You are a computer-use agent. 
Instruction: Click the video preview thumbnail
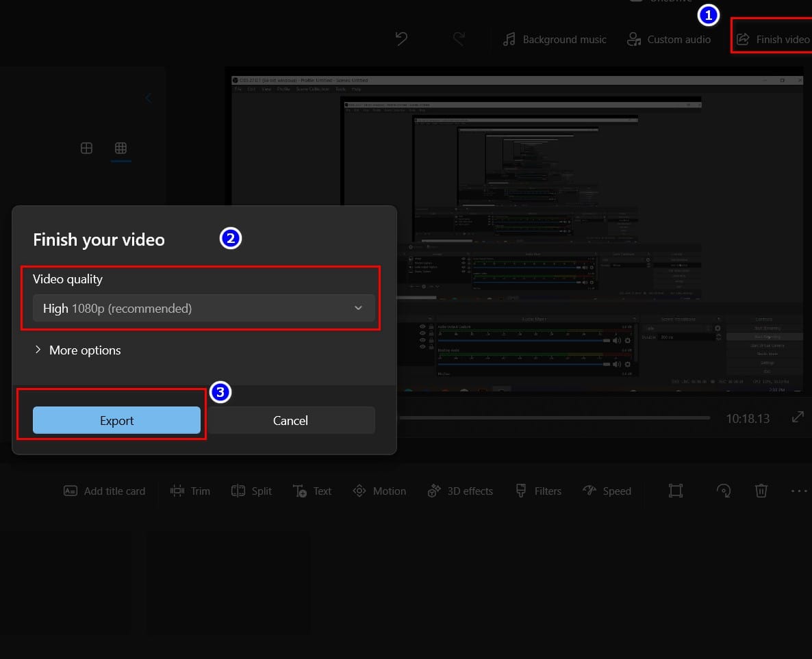[x=517, y=234]
